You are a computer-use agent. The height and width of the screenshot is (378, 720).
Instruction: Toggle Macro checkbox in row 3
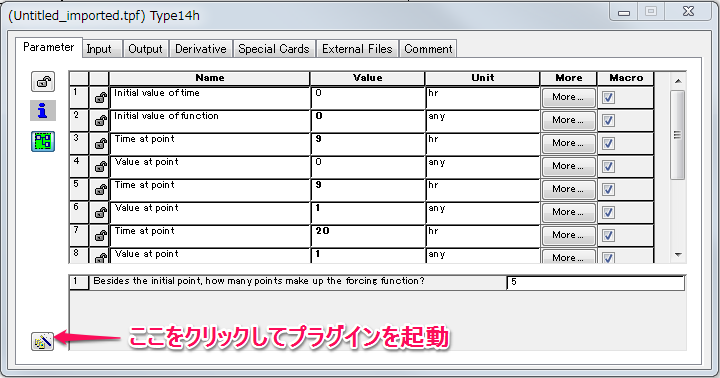click(608, 143)
